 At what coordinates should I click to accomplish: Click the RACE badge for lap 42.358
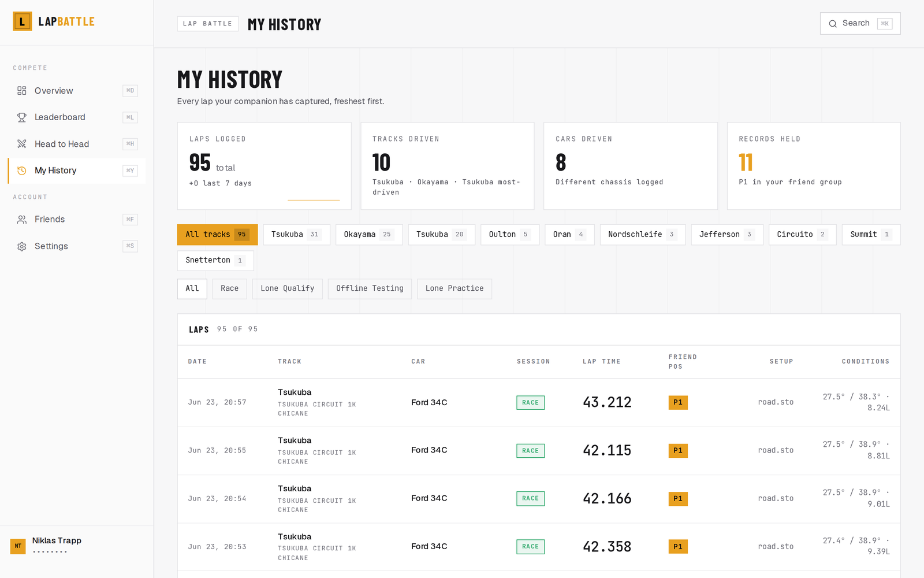tap(531, 547)
